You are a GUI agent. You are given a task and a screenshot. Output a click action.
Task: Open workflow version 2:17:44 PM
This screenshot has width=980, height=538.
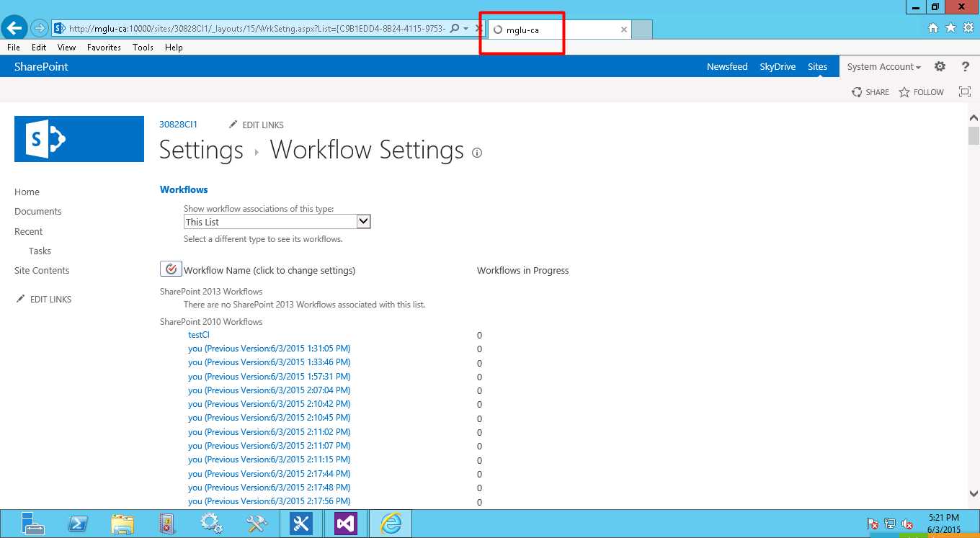[269, 474]
